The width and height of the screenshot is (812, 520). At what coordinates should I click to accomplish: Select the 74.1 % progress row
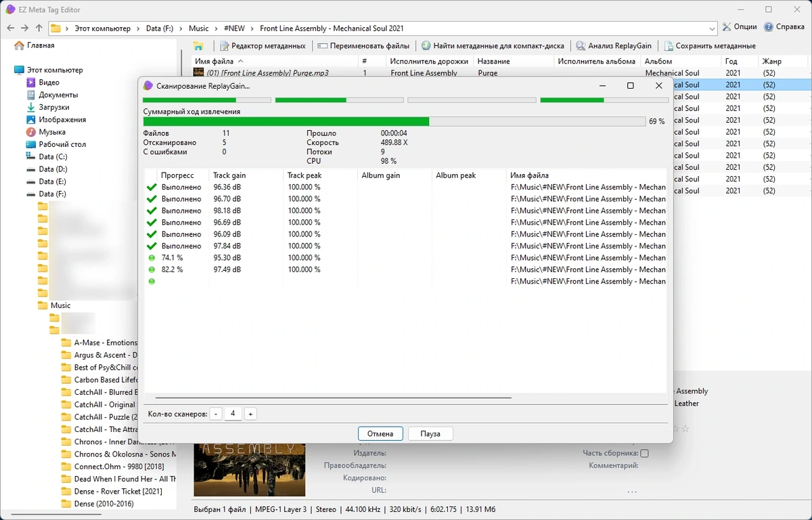(x=405, y=258)
